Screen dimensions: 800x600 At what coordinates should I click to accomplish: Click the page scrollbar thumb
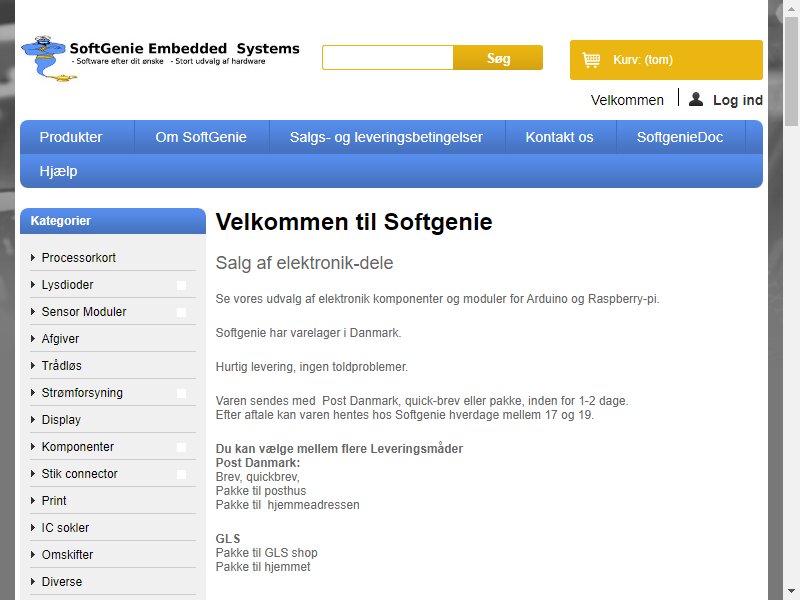(791, 70)
